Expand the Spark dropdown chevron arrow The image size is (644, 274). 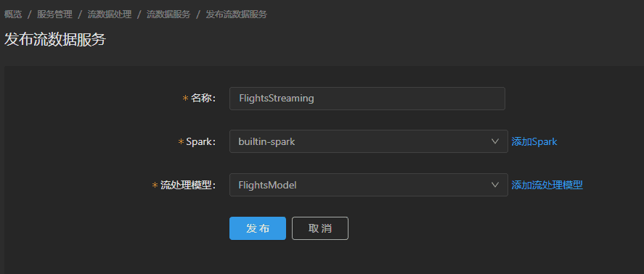[495, 141]
